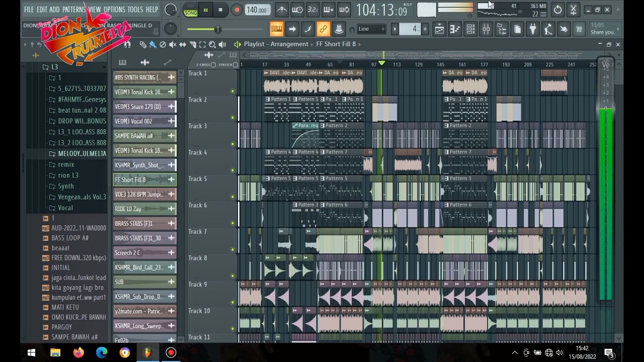Click the pattern selector left arrow

point(395,29)
